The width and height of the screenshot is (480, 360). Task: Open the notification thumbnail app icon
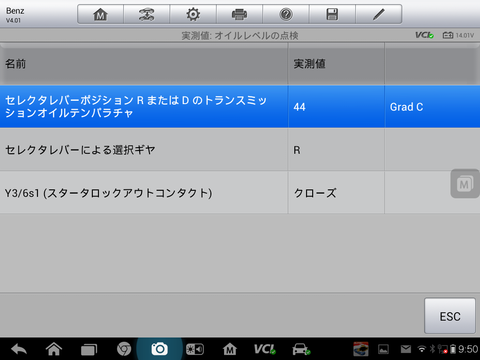[361, 349]
